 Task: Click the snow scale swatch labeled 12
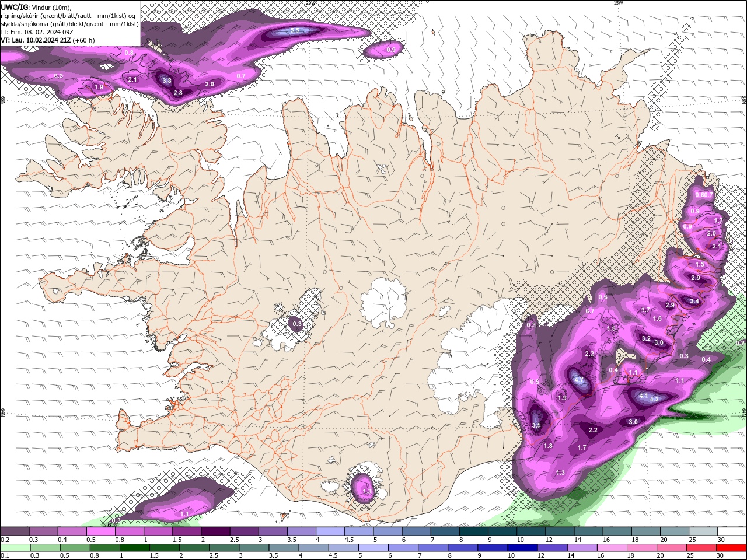pos(560,531)
